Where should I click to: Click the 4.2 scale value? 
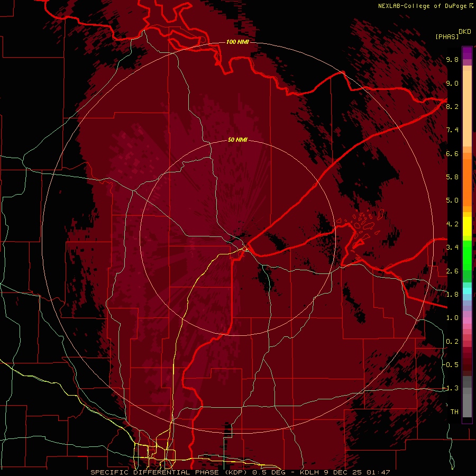coord(452,224)
